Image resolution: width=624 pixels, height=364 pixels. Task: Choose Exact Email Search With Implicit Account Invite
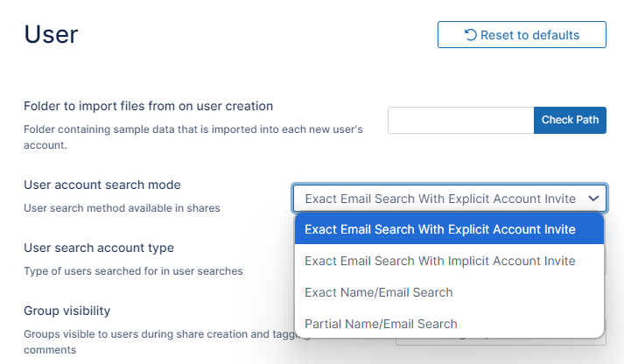pyautogui.click(x=440, y=261)
